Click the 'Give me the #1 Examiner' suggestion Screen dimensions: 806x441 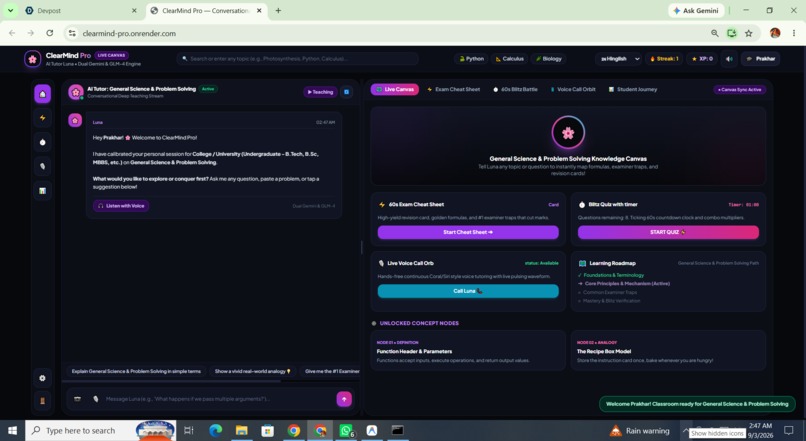click(331, 371)
